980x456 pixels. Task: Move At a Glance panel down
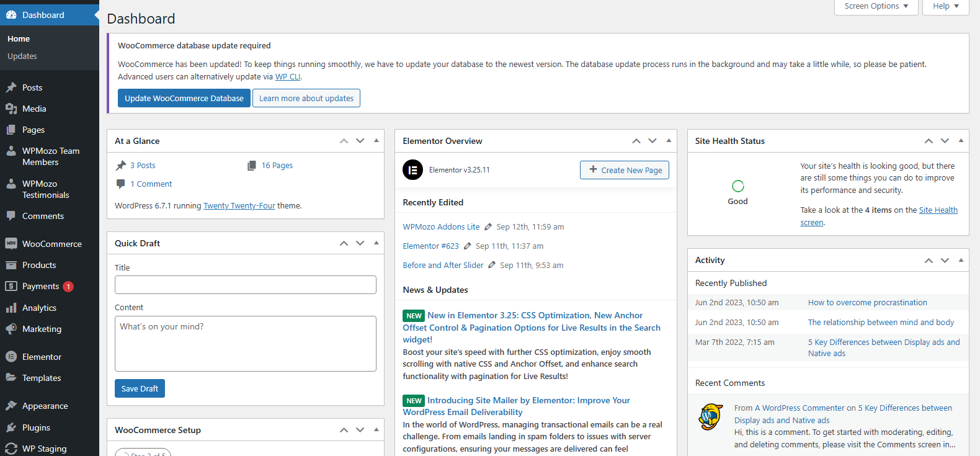[360, 141]
